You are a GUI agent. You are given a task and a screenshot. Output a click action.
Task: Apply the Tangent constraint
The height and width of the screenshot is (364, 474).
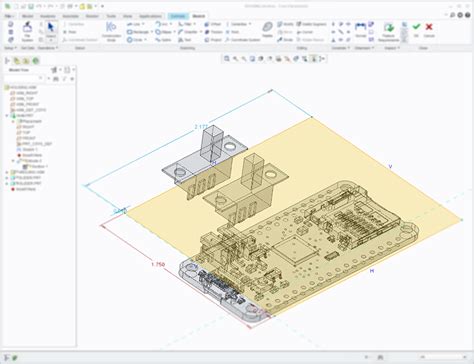(341, 24)
